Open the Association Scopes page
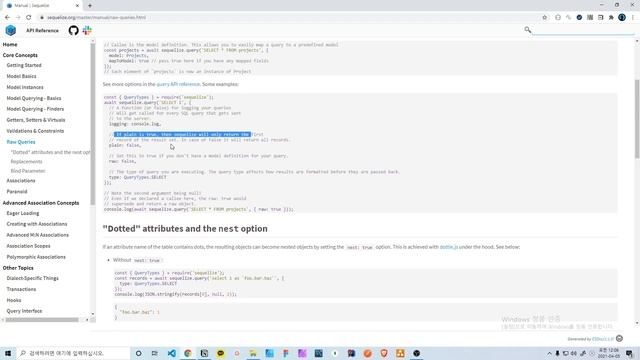Viewport: 640px width, 360px height. coord(28,246)
